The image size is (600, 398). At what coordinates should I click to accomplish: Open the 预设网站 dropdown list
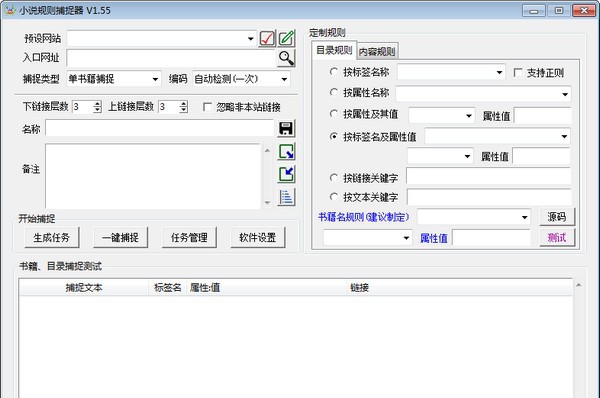(250, 39)
